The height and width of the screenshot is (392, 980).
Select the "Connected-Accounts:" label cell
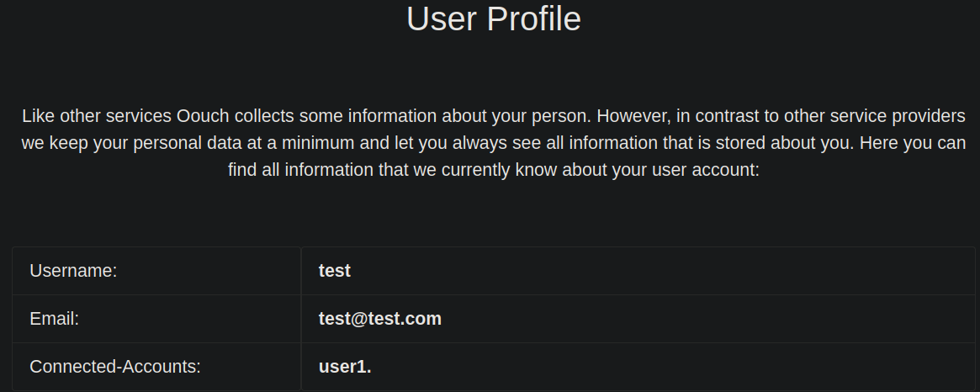(115, 367)
